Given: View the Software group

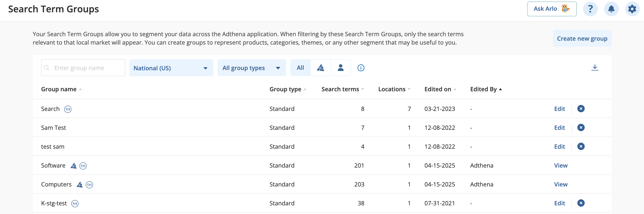Looking at the screenshot, I should coord(561,165).
